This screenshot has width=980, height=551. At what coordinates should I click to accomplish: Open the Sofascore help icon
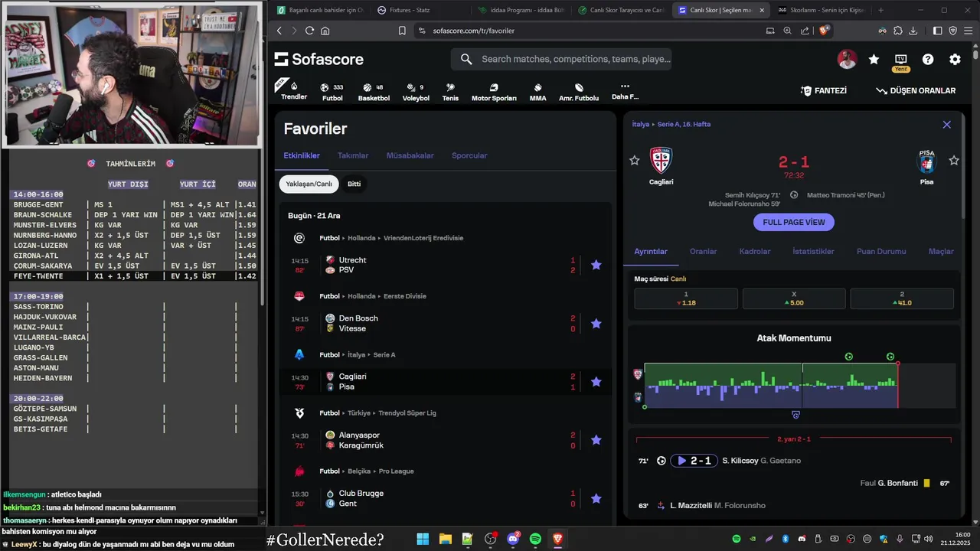point(928,59)
